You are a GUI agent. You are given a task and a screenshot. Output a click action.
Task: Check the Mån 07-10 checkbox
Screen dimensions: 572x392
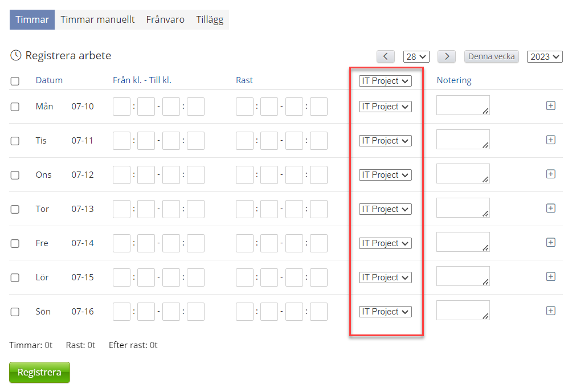[x=15, y=107]
